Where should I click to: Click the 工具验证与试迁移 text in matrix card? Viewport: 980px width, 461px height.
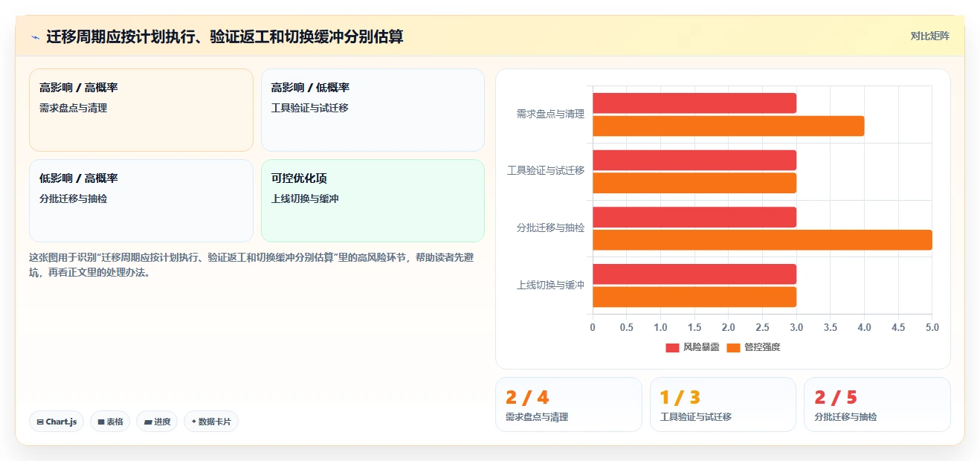click(x=310, y=109)
